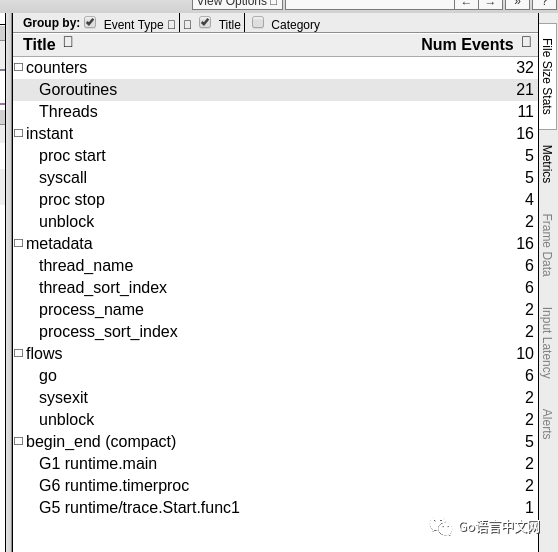Viewport: 558px width, 552px height.
Task: Open the Input Latency side tab
Action: [x=547, y=343]
